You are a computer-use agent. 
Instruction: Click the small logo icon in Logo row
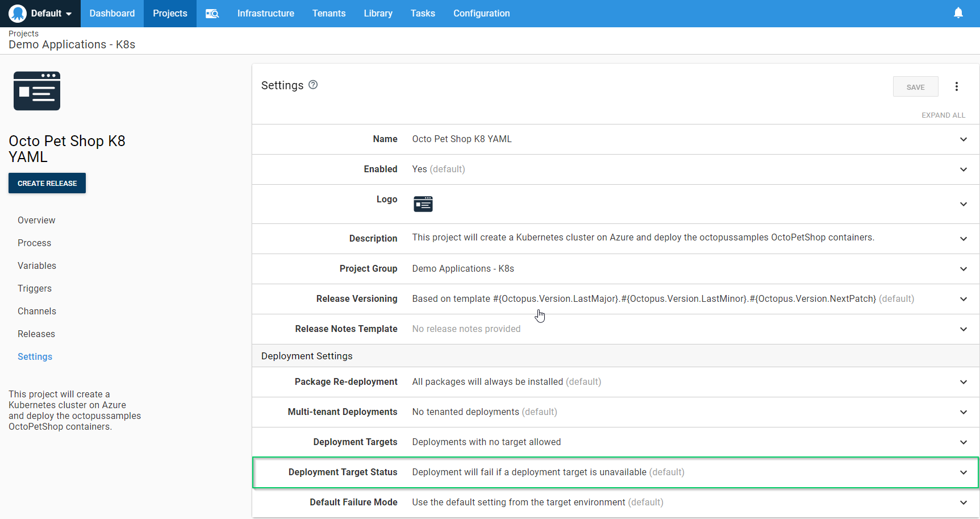[x=423, y=204]
